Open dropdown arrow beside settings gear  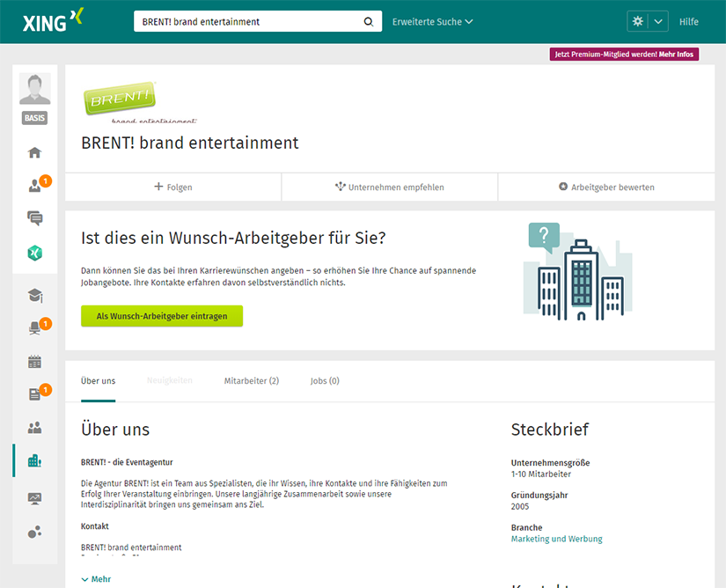point(658,22)
